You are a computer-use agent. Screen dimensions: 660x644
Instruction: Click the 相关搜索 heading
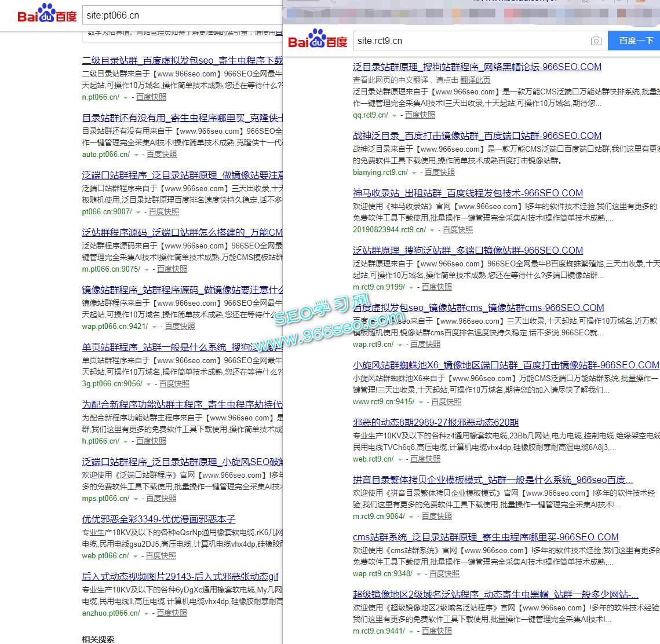[98, 639]
